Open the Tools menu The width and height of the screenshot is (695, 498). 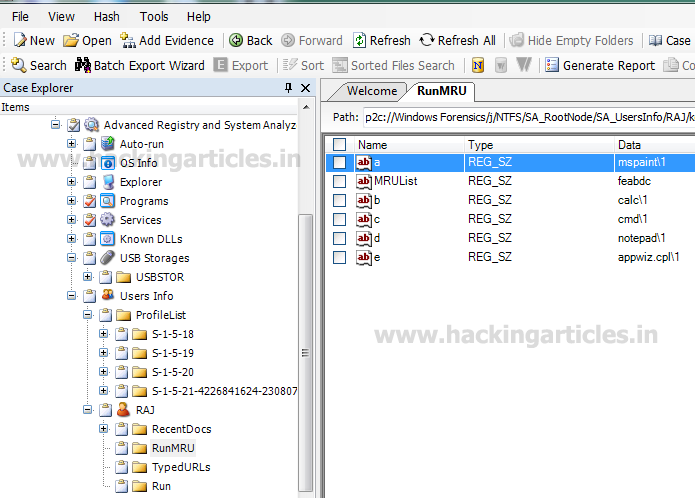[x=154, y=16]
